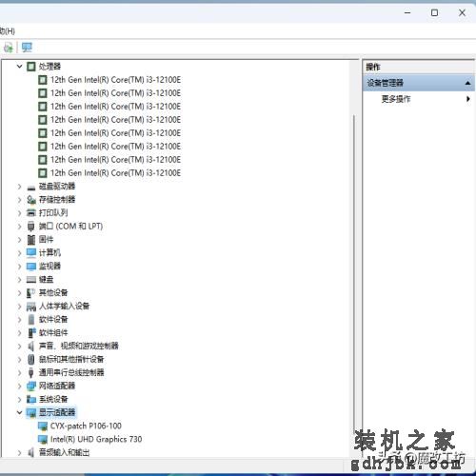The width and height of the screenshot is (476, 476).
Task: Open the partially visible (H) help menu
Action: pos(7,31)
